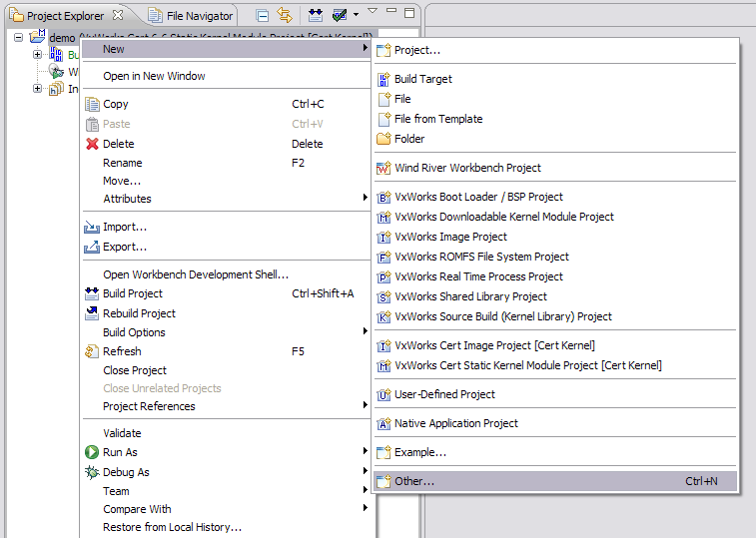Expand the Attributes submenu arrow
This screenshot has width=756, height=538.
click(x=365, y=198)
